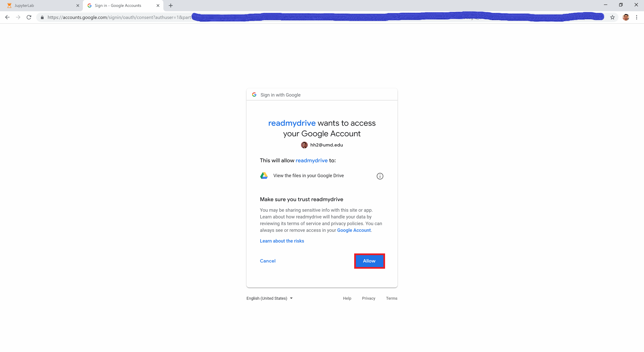
Task: Follow the Google Account link
Action: (x=354, y=230)
